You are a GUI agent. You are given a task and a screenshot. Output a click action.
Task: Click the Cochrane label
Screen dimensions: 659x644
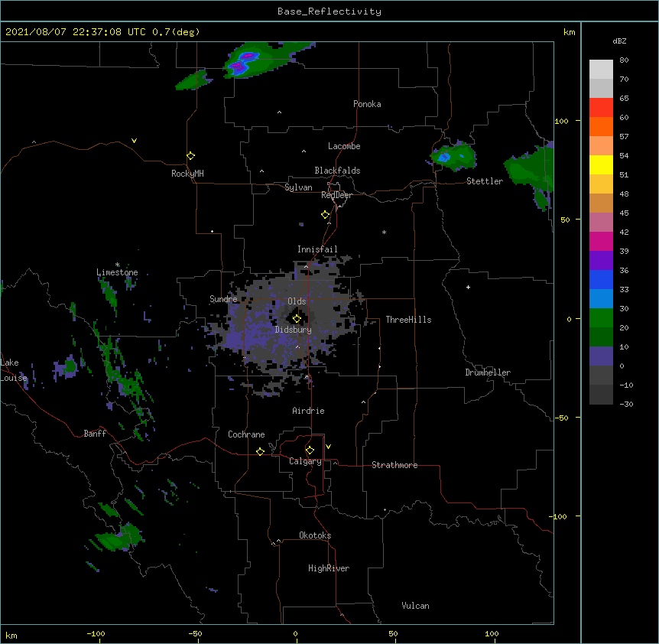coord(246,434)
